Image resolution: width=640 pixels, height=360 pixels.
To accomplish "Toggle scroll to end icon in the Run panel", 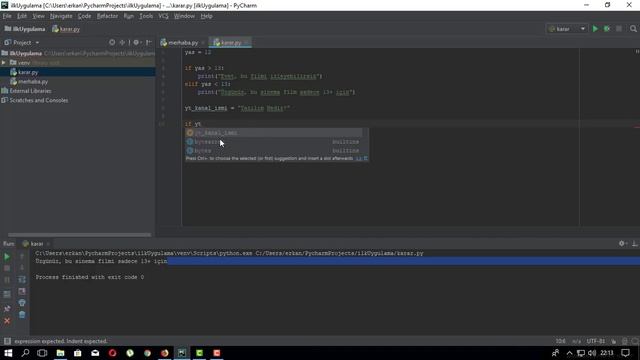I will [x=22, y=291].
